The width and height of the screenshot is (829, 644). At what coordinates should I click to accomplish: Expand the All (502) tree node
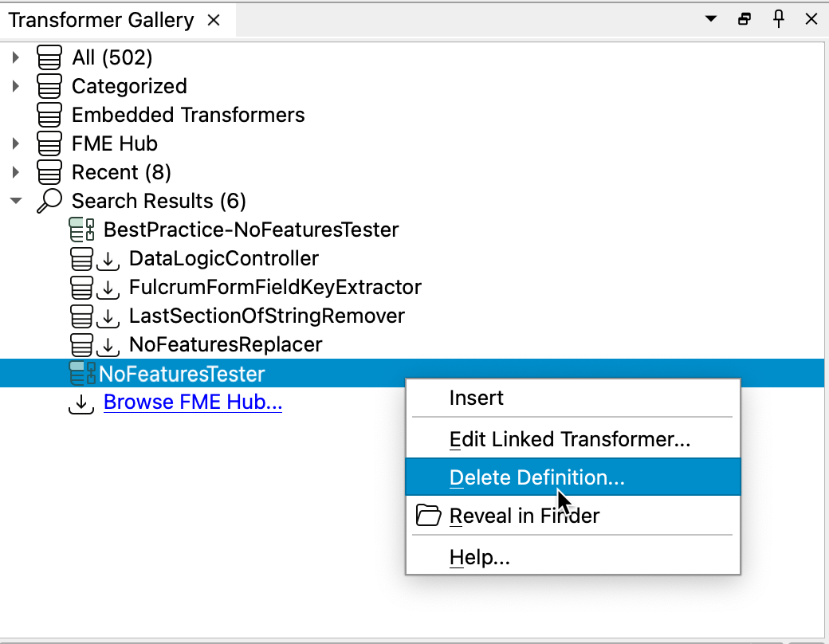tap(16, 57)
